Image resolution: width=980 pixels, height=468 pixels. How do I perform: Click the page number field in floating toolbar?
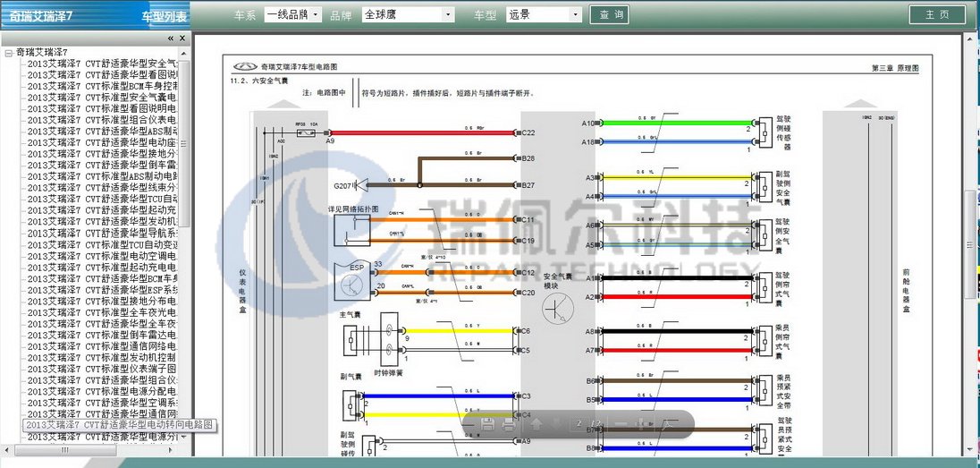pos(580,424)
